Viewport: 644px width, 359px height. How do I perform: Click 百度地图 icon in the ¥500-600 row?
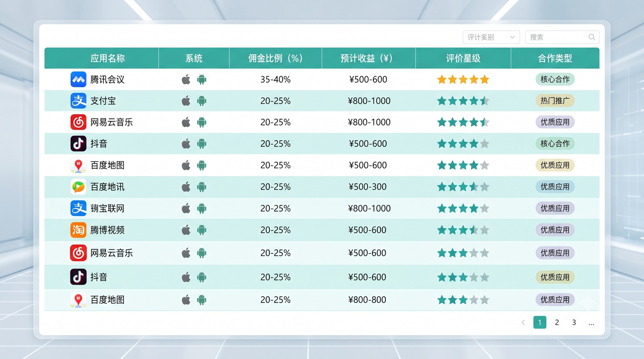tap(78, 165)
